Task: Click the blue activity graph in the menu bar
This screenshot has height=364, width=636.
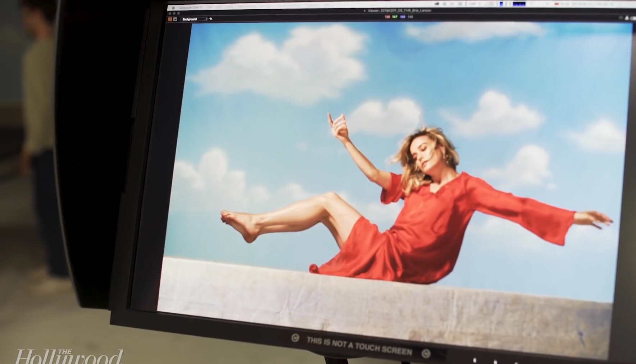Action: point(519,4)
